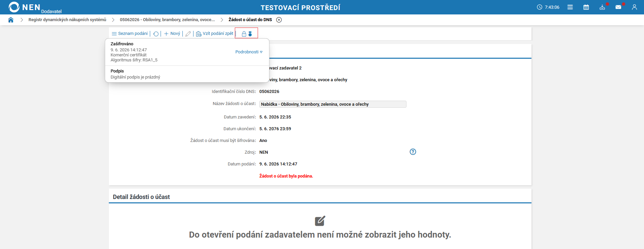This screenshot has height=249, width=644.
Task: Click Ano value for encryption requirement
Action: tap(263, 141)
